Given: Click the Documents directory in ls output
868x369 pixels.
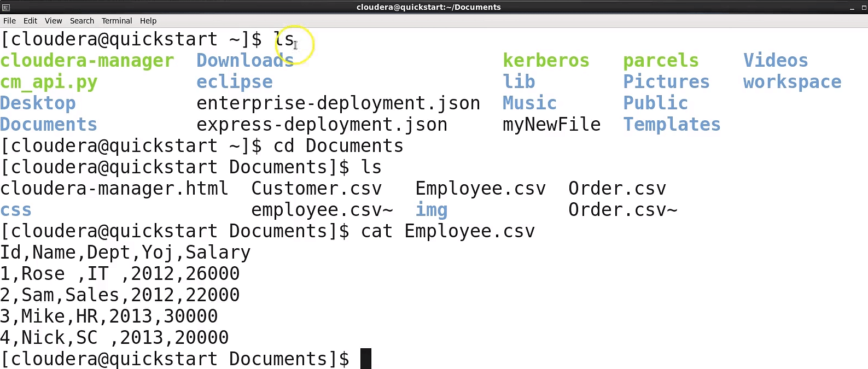Looking at the screenshot, I should point(49,125).
